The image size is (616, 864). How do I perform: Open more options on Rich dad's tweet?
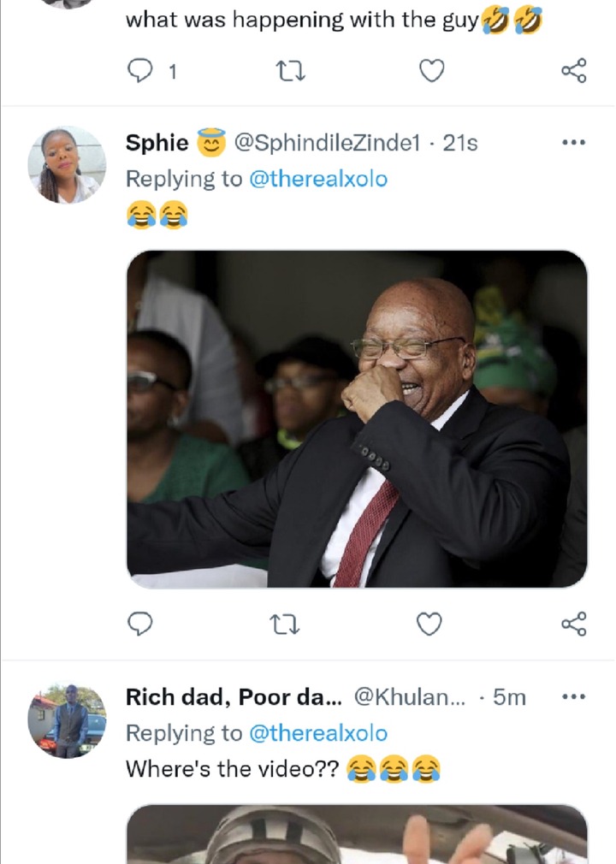(x=572, y=697)
